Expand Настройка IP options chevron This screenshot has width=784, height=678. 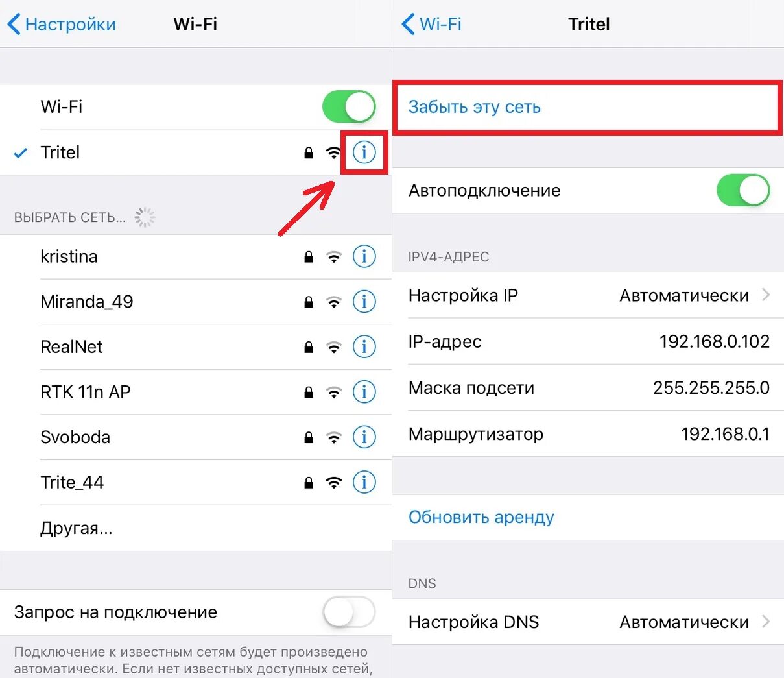click(x=766, y=295)
